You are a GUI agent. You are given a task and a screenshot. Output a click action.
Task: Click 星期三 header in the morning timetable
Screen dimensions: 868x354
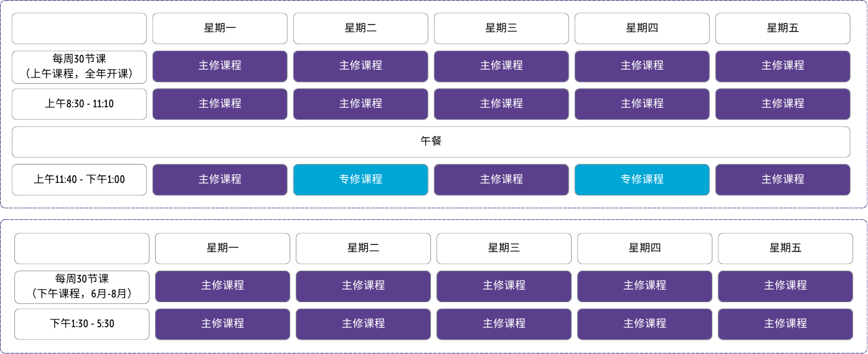[501, 28]
